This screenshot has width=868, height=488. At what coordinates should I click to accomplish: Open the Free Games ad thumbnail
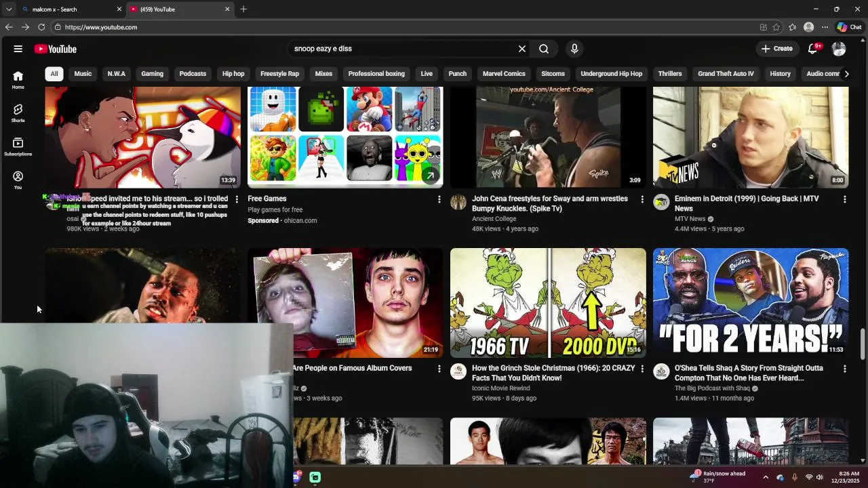[345, 137]
